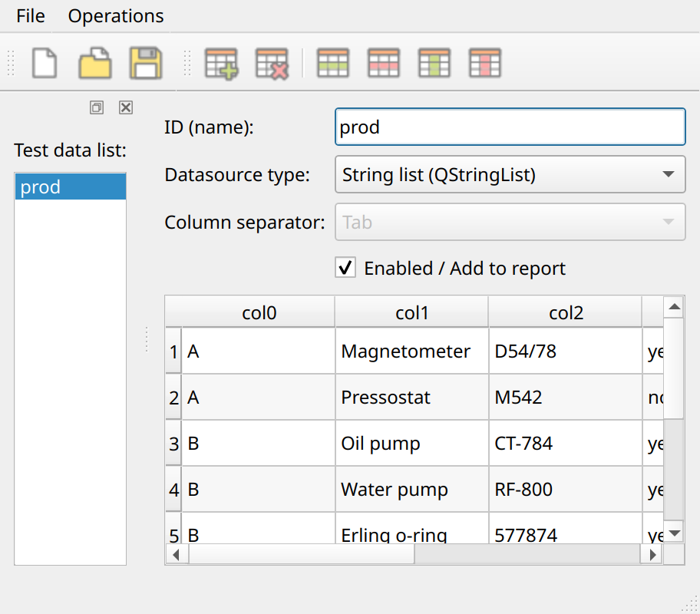700x614 pixels.
Task: Float the Test data list dock panel
Action: pyautogui.click(x=97, y=107)
